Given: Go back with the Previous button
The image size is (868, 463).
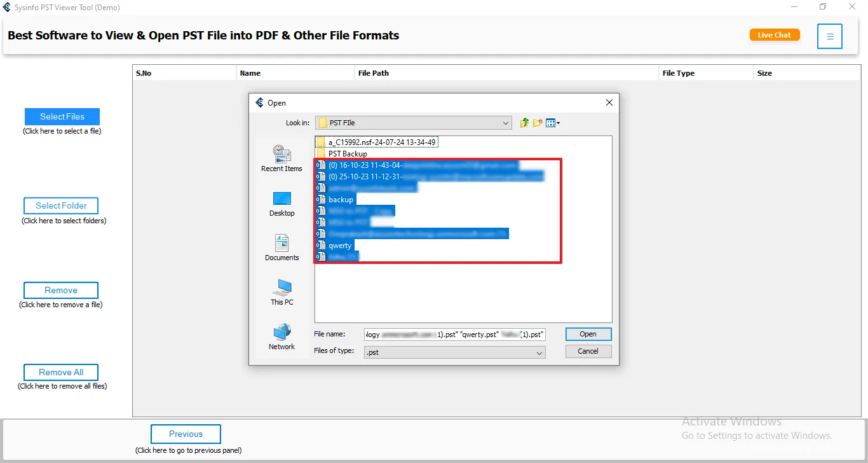Looking at the screenshot, I should click(186, 434).
